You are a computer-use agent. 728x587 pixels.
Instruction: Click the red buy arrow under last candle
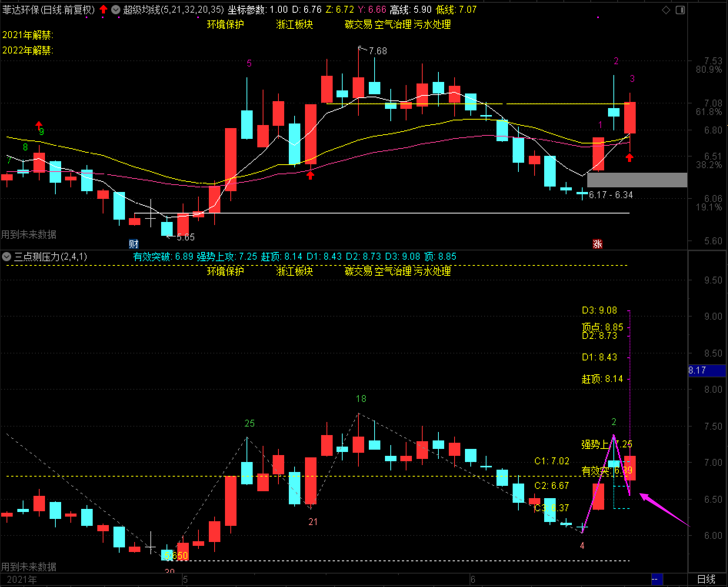tap(630, 158)
